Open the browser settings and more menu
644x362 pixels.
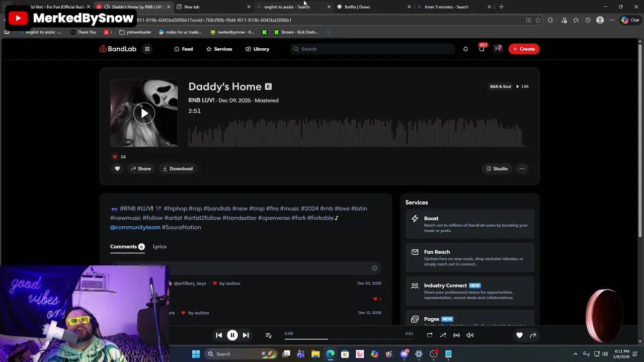click(x=612, y=20)
